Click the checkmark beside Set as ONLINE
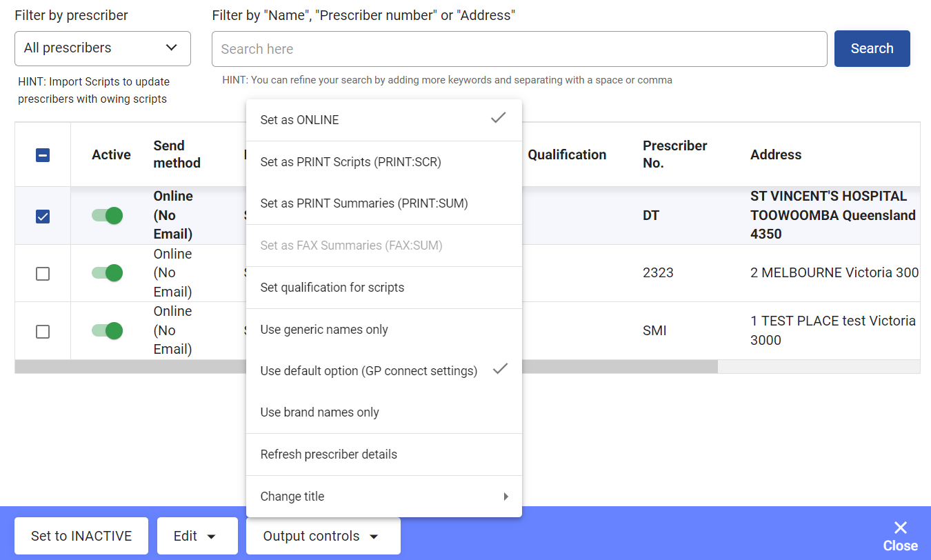Image resolution: width=931 pixels, height=560 pixels. (498, 118)
